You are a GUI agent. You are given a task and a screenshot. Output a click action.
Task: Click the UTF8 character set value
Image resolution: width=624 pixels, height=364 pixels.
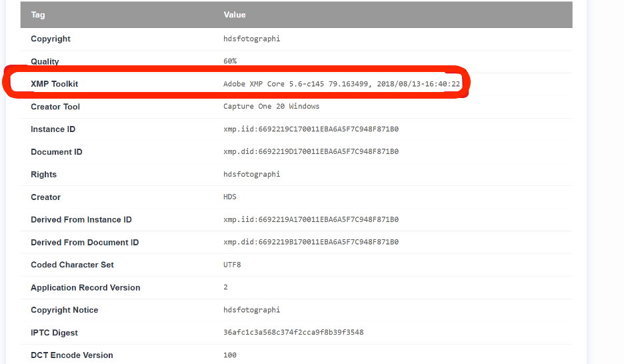coord(232,265)
